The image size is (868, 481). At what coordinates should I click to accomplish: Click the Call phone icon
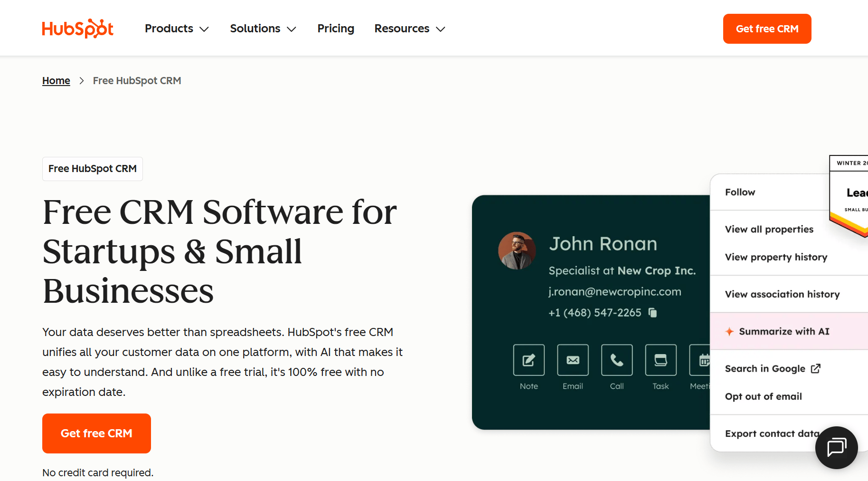click(x=617, y=360)
